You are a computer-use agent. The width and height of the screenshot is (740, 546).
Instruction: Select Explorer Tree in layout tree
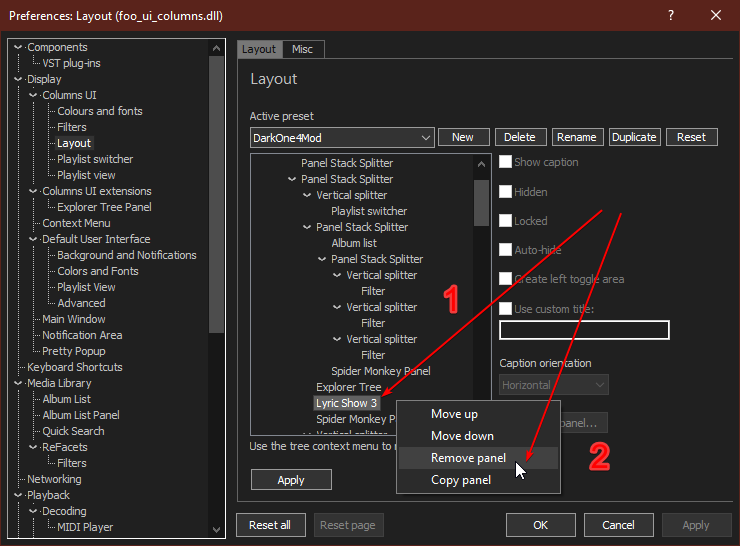pos(348,387)
